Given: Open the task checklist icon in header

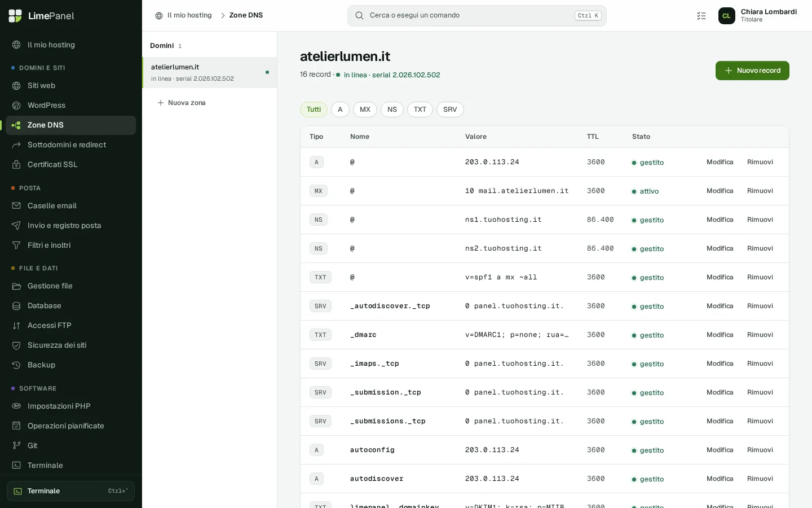Looking at the screenshot, I should pos(701,16).
